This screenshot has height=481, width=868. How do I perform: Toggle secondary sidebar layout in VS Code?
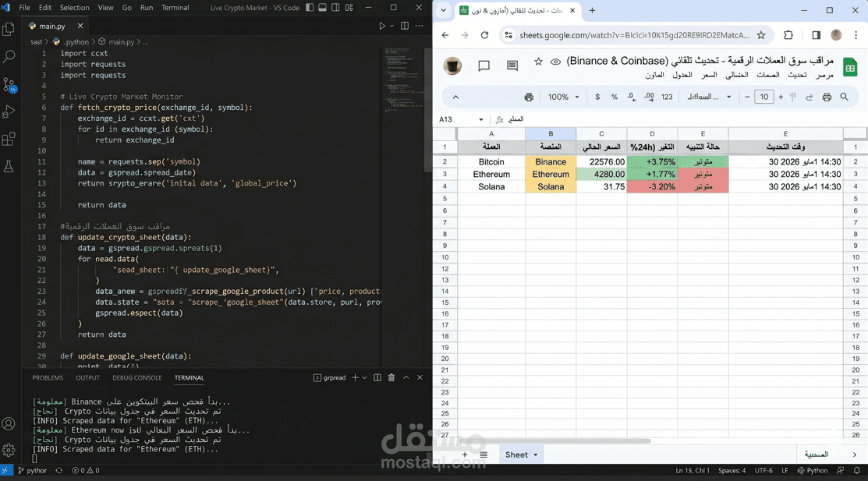point(335,8)
